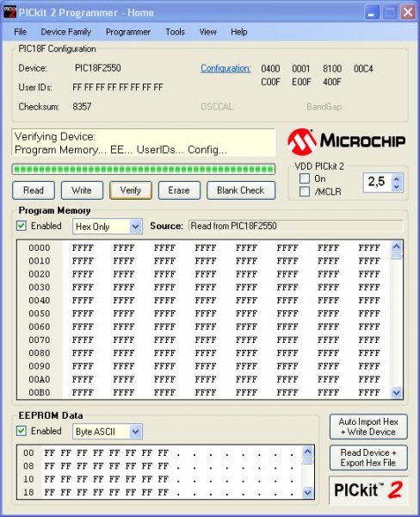The image size is (420, 517).
Task: Click program memory address 0080
Action: (x=40, y=353)
